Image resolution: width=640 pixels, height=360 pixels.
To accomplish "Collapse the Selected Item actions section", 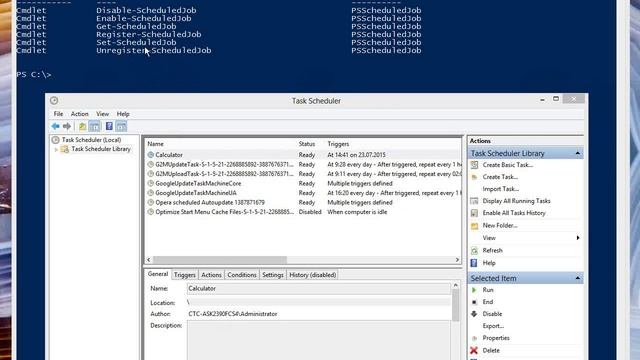I will (578, 278).
